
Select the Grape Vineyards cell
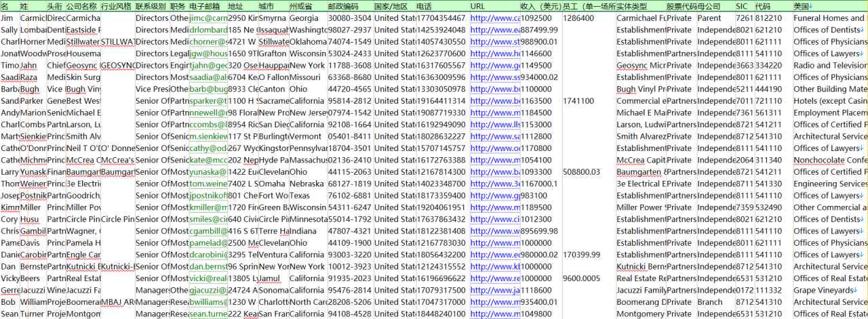[830, 291]
